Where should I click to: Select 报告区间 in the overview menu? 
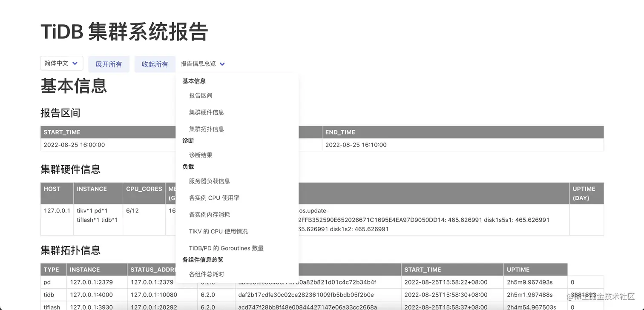tap(201, 95)
